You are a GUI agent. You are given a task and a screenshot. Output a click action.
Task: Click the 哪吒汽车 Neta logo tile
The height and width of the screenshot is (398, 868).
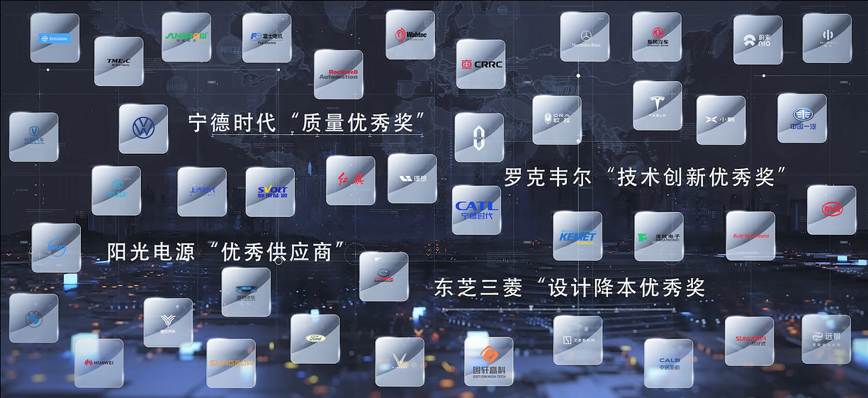168,322
